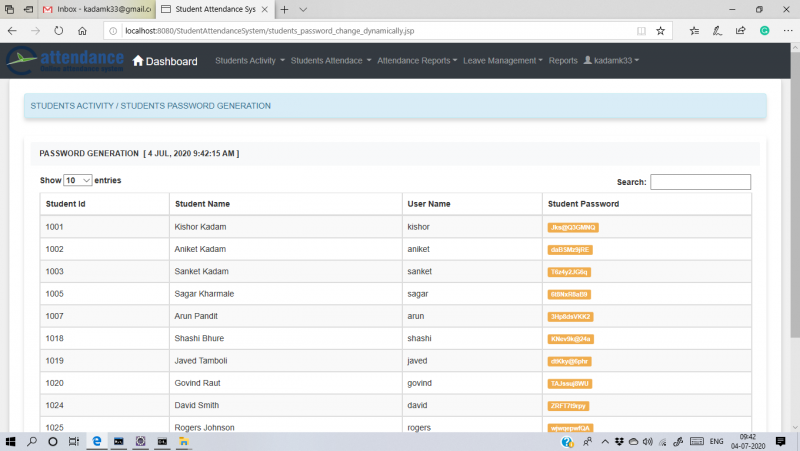Click the Search input field
Screen dimensions: 800x451
tap(700, 182)
